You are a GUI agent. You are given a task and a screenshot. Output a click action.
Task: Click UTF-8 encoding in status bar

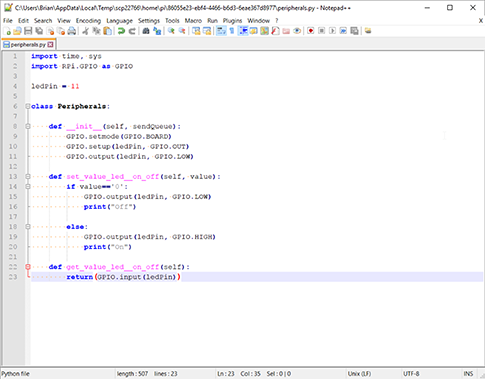point(411,374)
